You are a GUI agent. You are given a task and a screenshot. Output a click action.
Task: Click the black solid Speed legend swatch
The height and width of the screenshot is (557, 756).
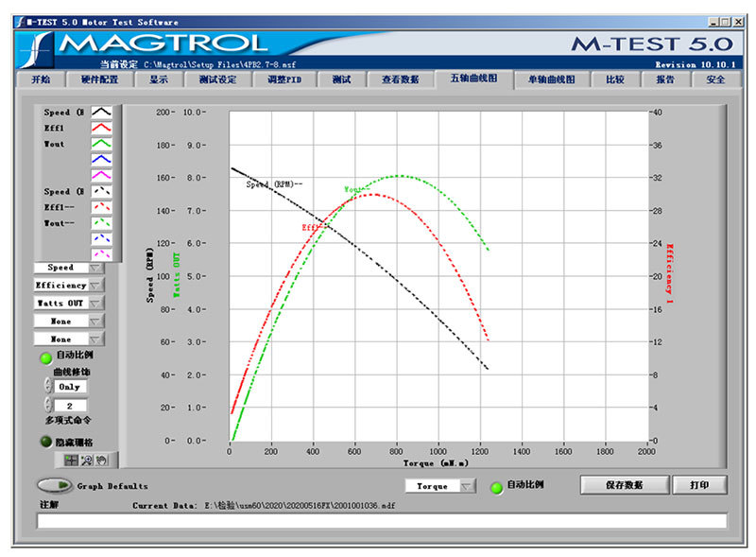coord(101,113)
